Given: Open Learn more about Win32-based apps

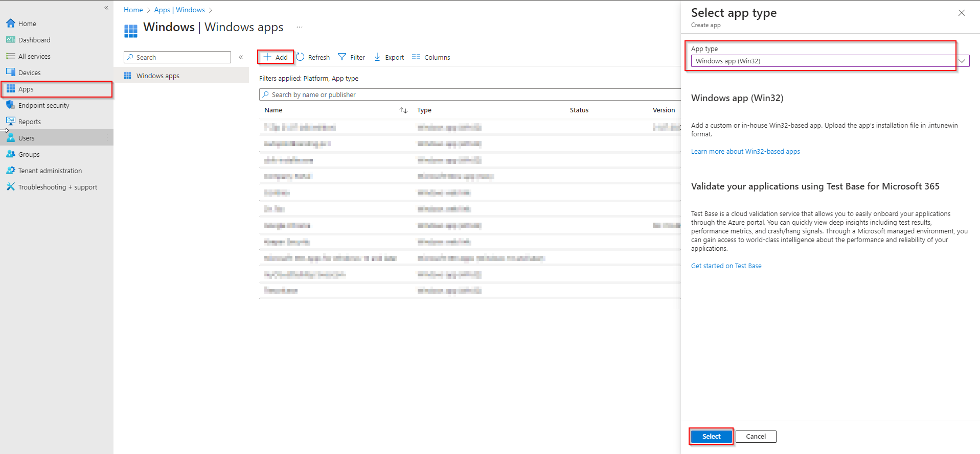Looking at the screenshot, I should 745,152.
